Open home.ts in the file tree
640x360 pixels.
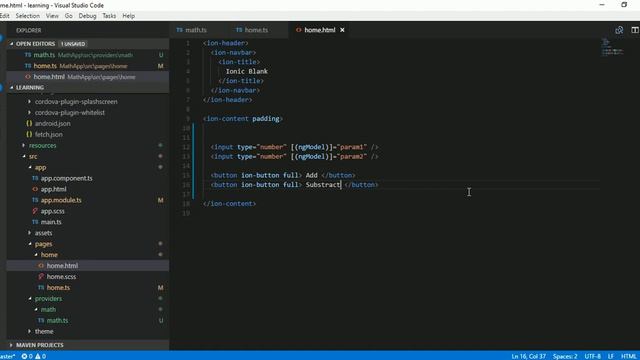(x=58, y=288)
